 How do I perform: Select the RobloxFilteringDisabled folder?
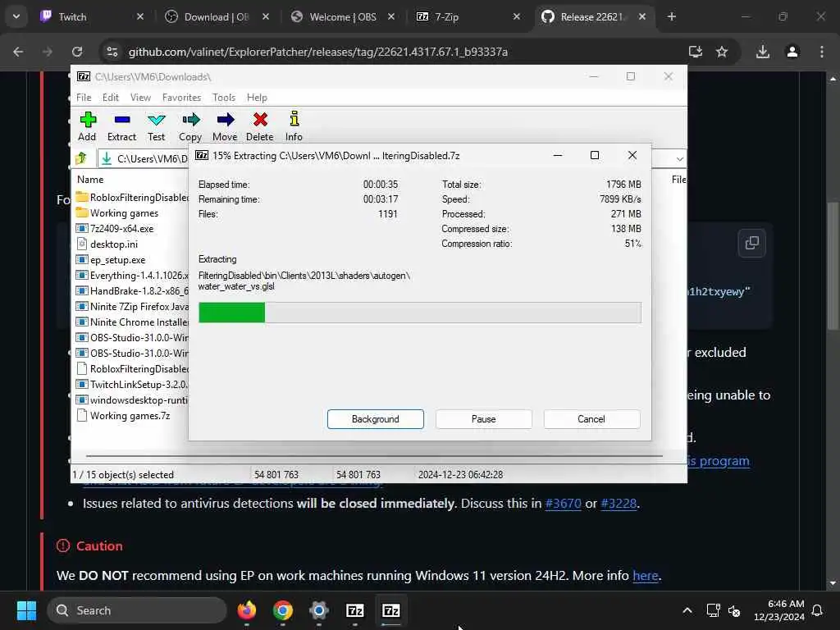[132, 197]
